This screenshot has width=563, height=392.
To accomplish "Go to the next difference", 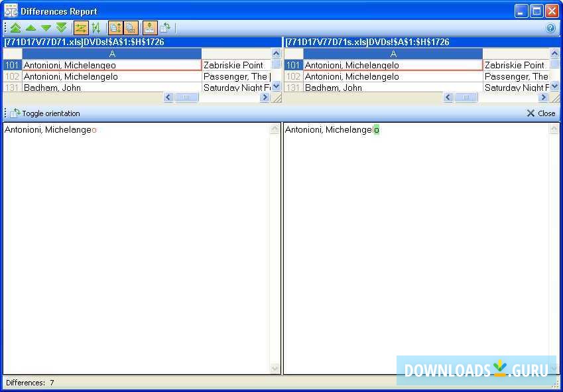I will pos(46,27).
